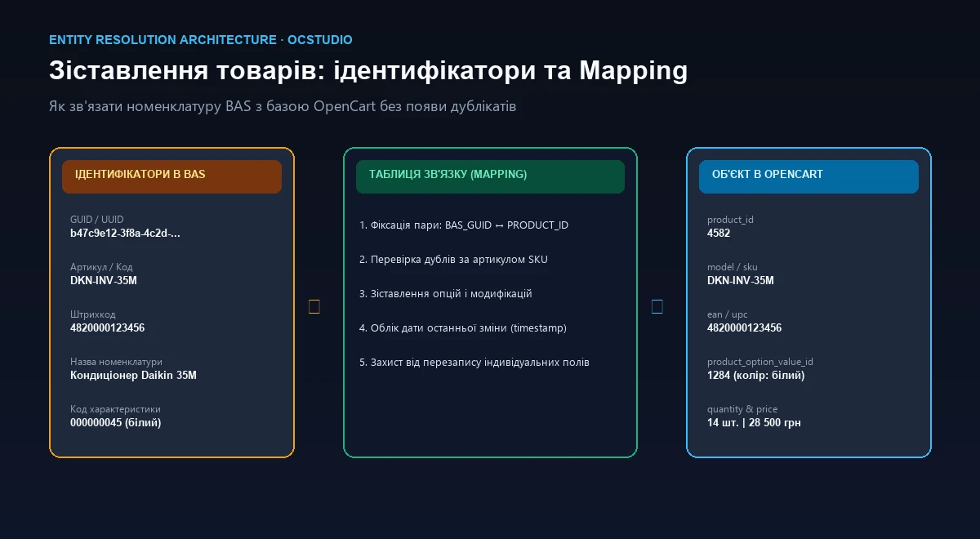Click the ean / upc label
This screenshot has height=539, width=980.
(x=728, y=314)
